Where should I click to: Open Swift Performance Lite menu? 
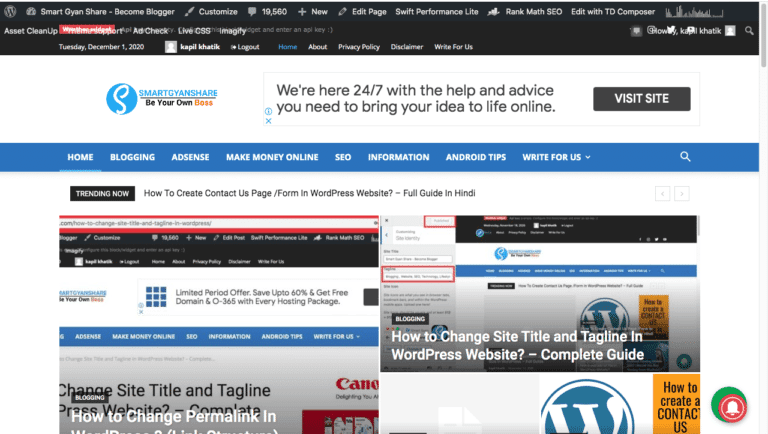point(437,11)
